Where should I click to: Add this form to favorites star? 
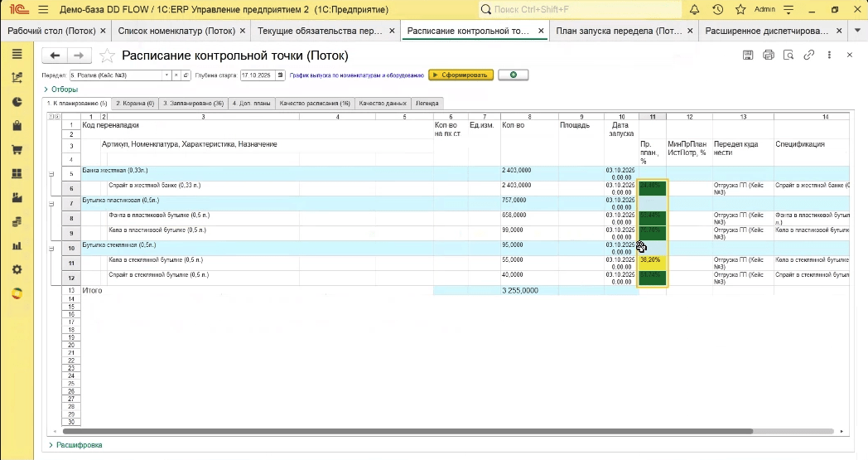(x=107, y=56)
